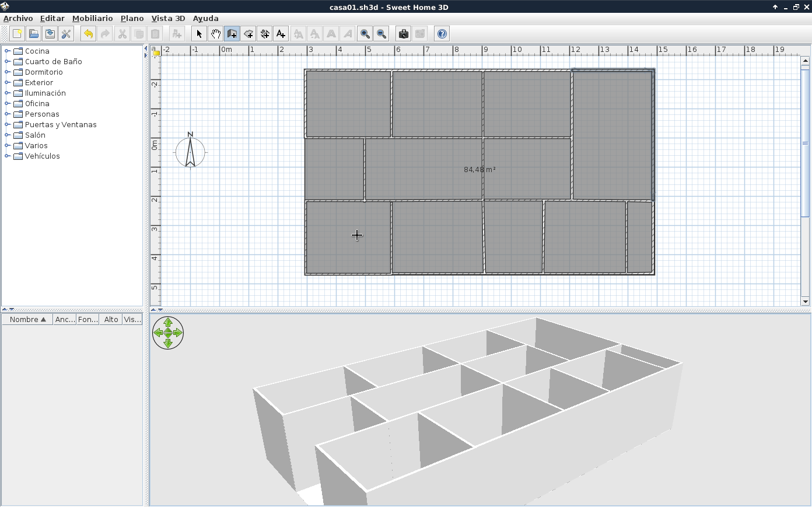Click the 84,48 m² room area label
This screenshot has width=812, height=507.
coord(480,169)
